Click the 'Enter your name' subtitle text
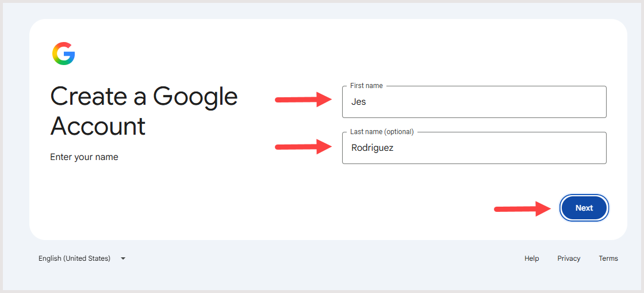The height and width of the screenshot is (293, 644). pos(84,157)
